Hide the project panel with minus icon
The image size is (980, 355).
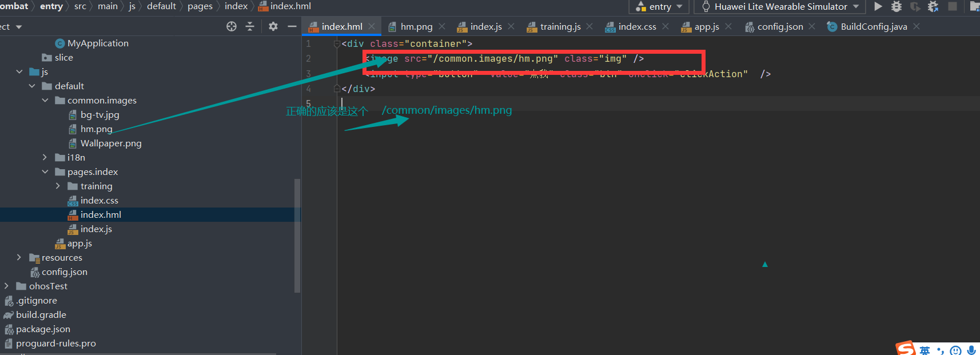[292, 26]
